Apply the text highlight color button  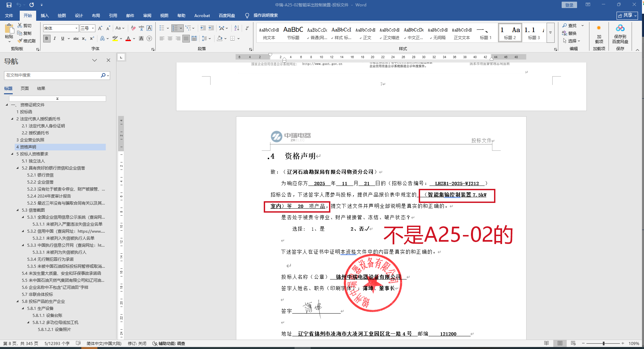(x=115, y=38)
